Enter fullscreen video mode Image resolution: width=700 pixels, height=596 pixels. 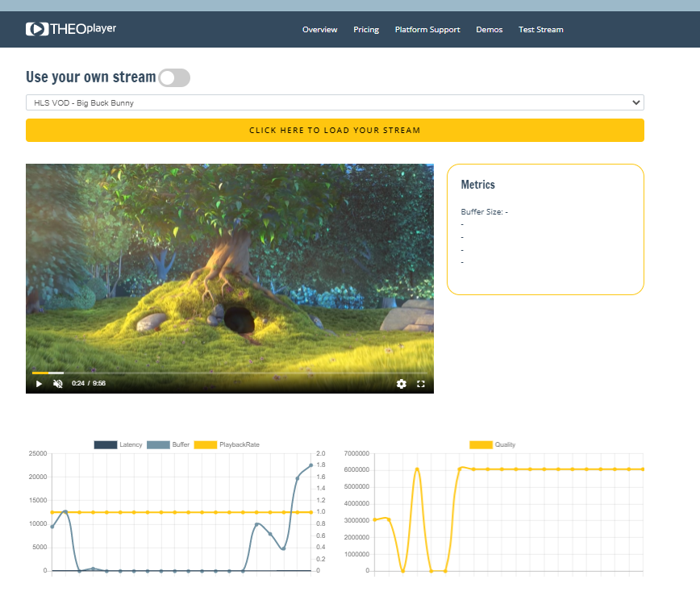(420, 384)
